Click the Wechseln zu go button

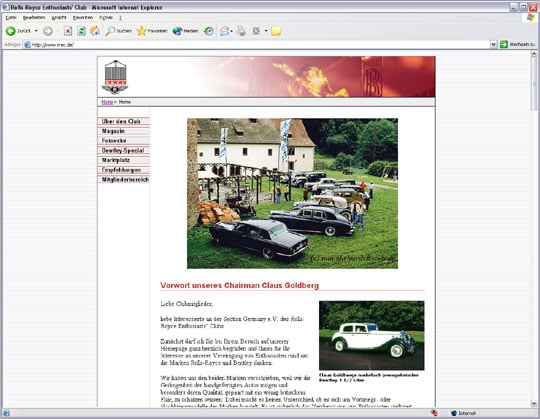pos(518,44)
